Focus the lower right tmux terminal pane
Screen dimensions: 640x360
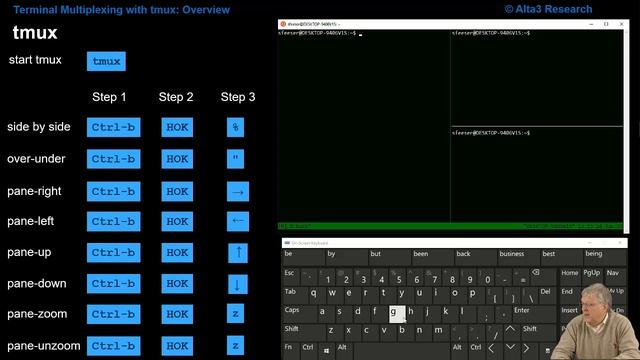coord(537,175)
